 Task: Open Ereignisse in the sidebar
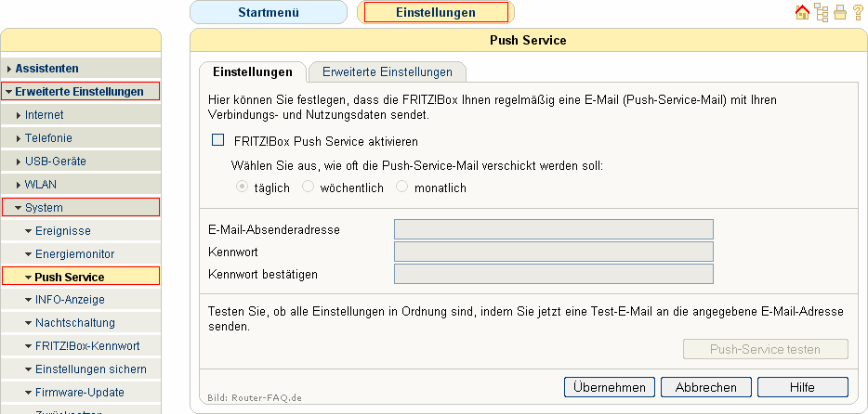coord(81,231)
